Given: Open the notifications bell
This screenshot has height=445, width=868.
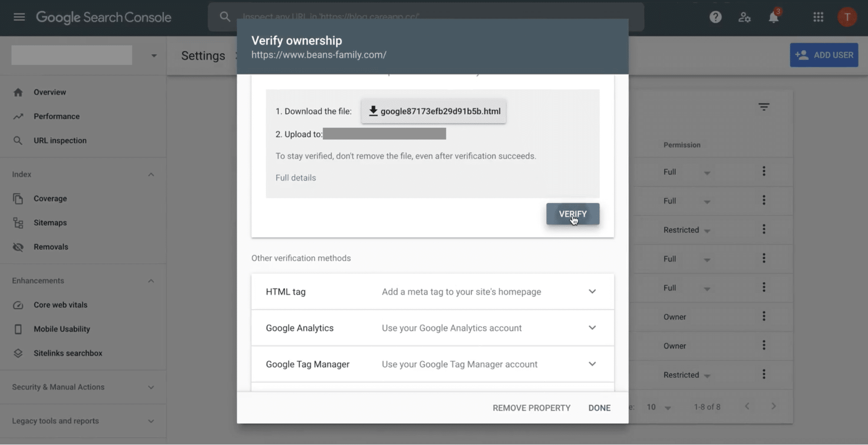Looking at the screenshot, I should click(x=773, y=17).
